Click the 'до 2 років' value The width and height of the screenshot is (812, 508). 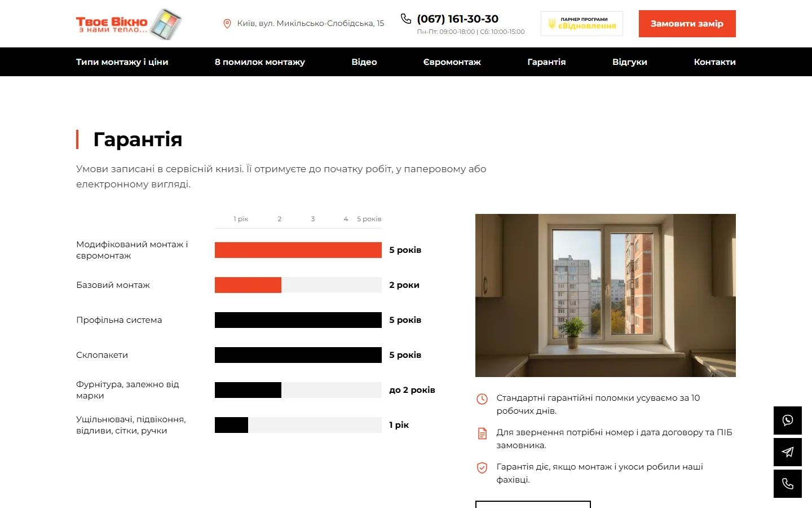pos(412,390)
